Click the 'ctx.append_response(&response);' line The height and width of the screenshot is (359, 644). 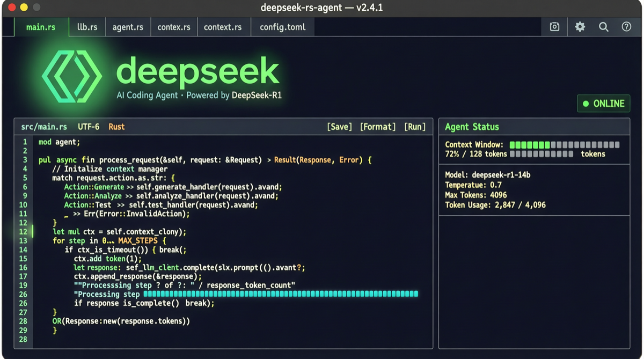(x=138, y=276)
